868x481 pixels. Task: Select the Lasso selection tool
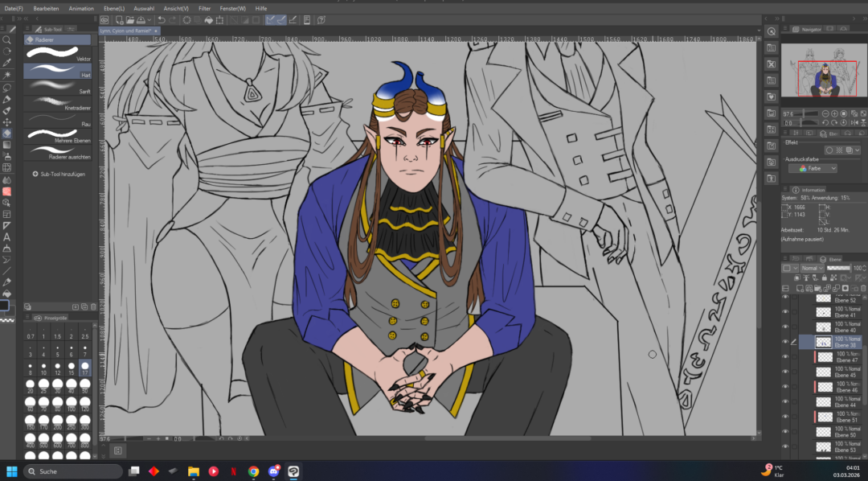click(x=7, y=87)
